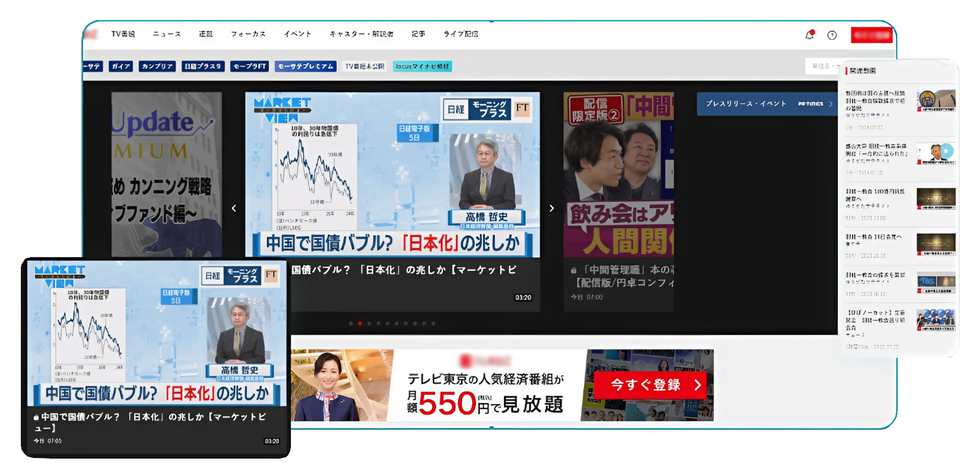This screenshot has height=469, width=980.
Task: Select the モープラFT program tag
Action: pyautogui.click(x=250, y=66)
